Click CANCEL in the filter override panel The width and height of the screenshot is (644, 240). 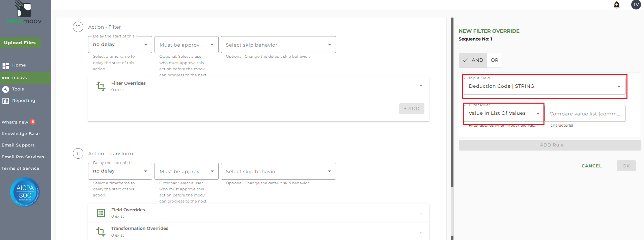point(591,166)
